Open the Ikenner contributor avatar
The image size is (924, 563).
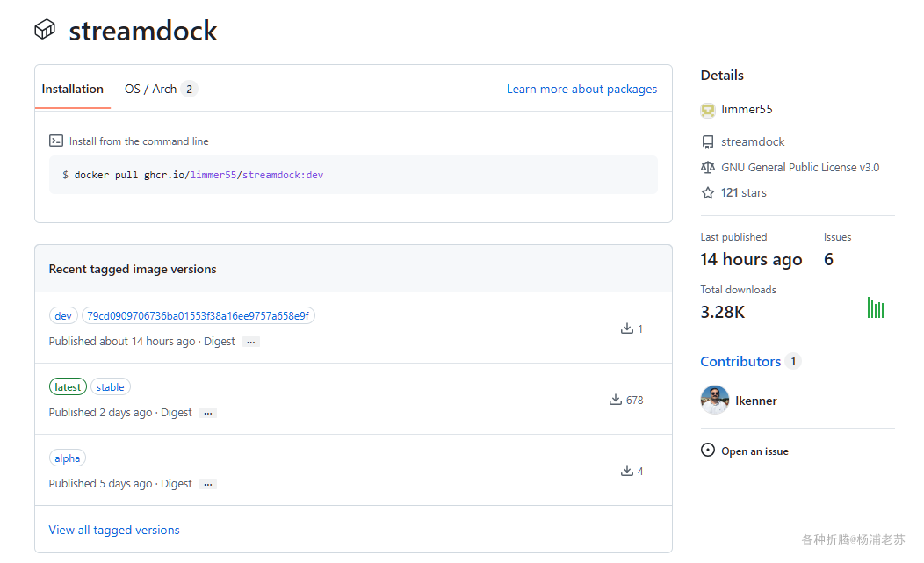coord(715,401)
